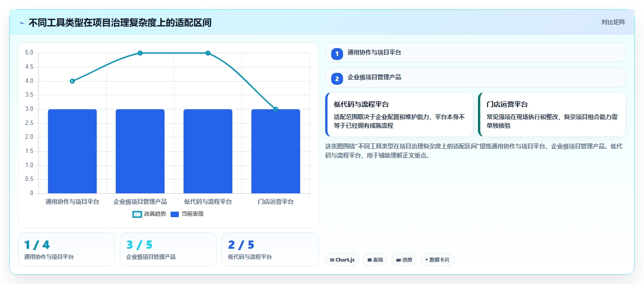
Task: Click the bar for 企业级项目管理产品
Action: [x=140, y=151]
